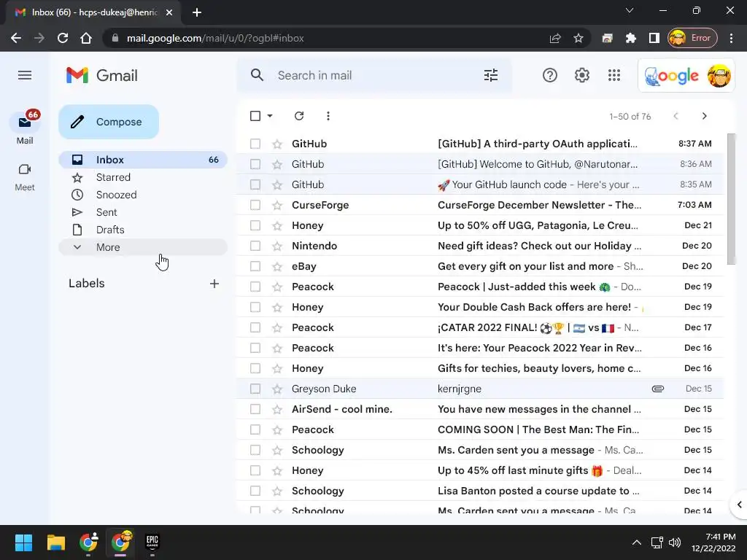Viewport: 747px width, 560px height.
Task: Go to older page of emails
Action: [x=704, y=116]
